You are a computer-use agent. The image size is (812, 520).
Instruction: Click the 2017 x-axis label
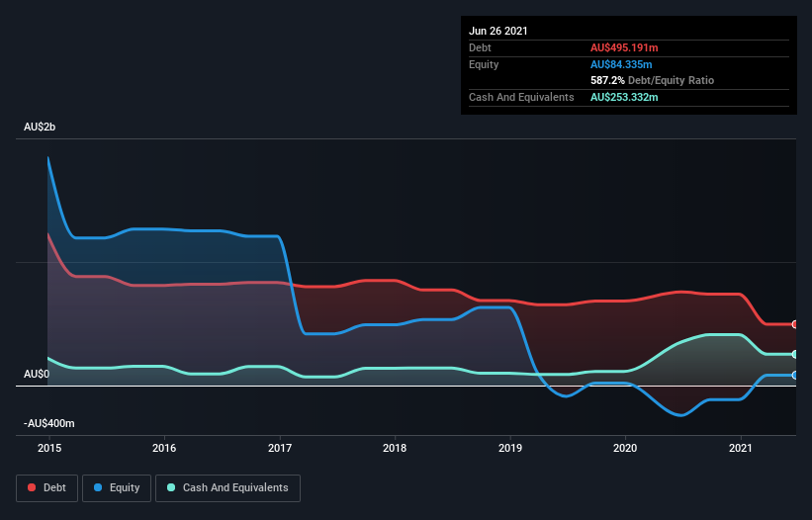280,448
